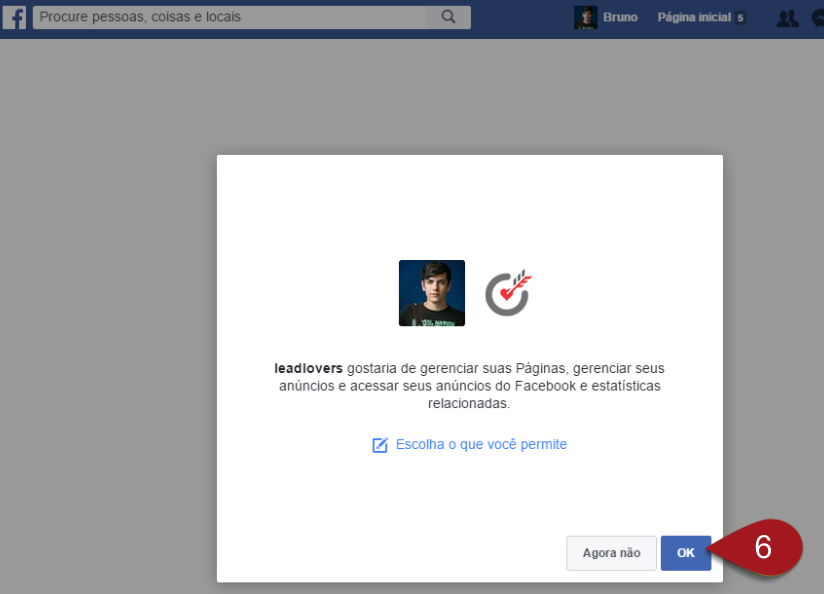Image resolution: width=824 pixels, height=594 pixels.
Task: Click Bruno's small avatar in the navigation bar
Action: pos(585,17)
